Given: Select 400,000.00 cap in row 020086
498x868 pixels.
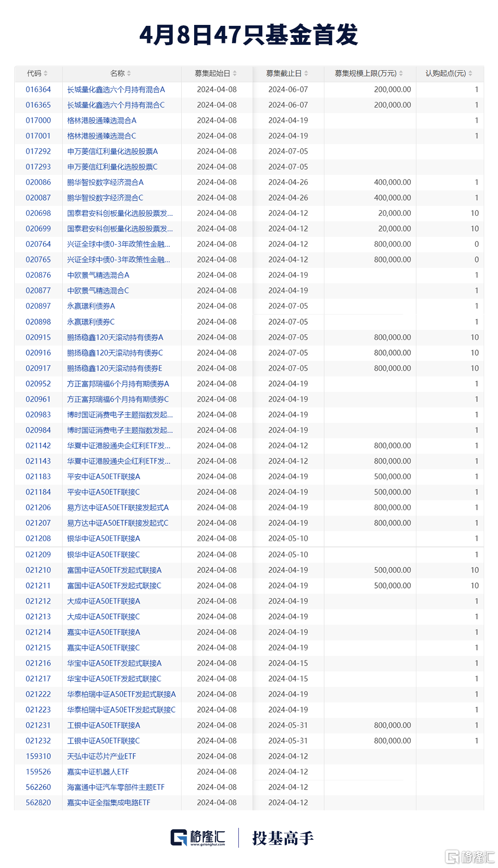Looking at the screenshot, I should (x=392, y=182).
